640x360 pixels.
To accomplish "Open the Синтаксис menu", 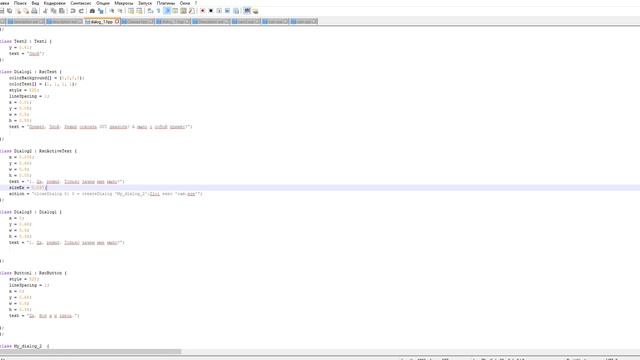I will [x=81, y=3].
